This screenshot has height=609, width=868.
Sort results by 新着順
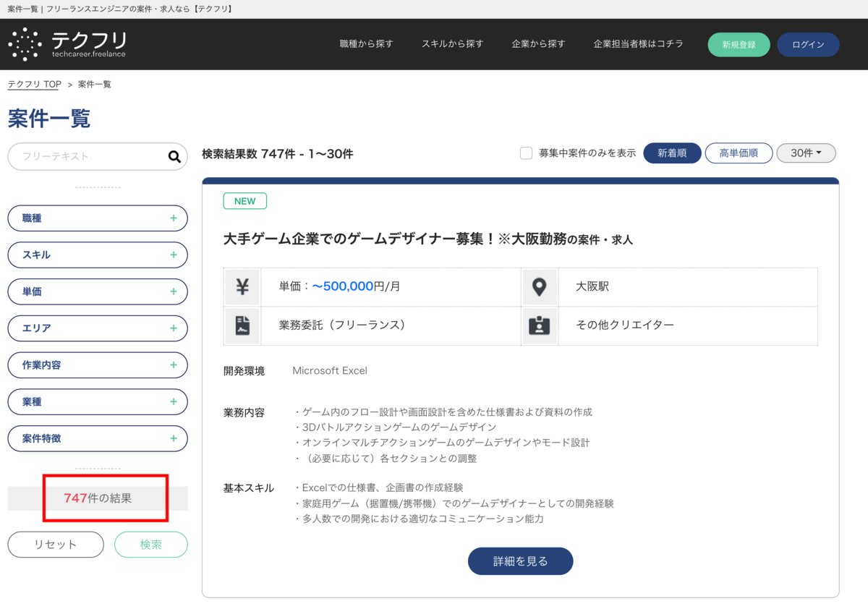(672, 153)
